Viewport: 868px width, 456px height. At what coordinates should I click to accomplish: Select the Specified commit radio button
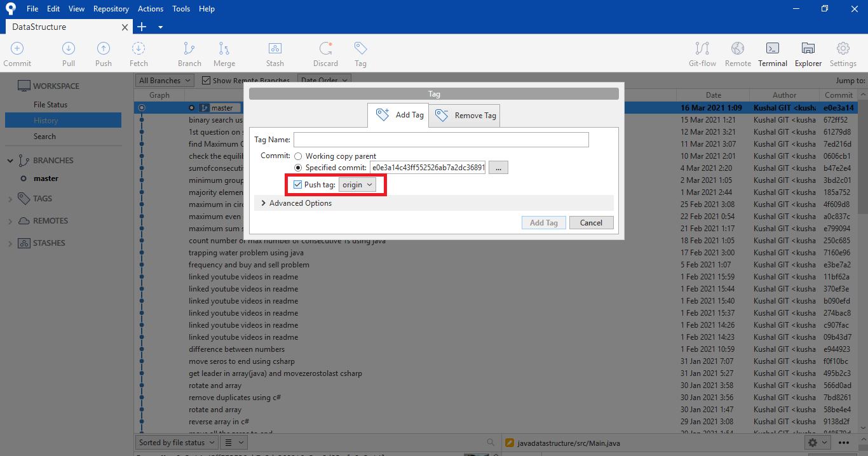298,168
